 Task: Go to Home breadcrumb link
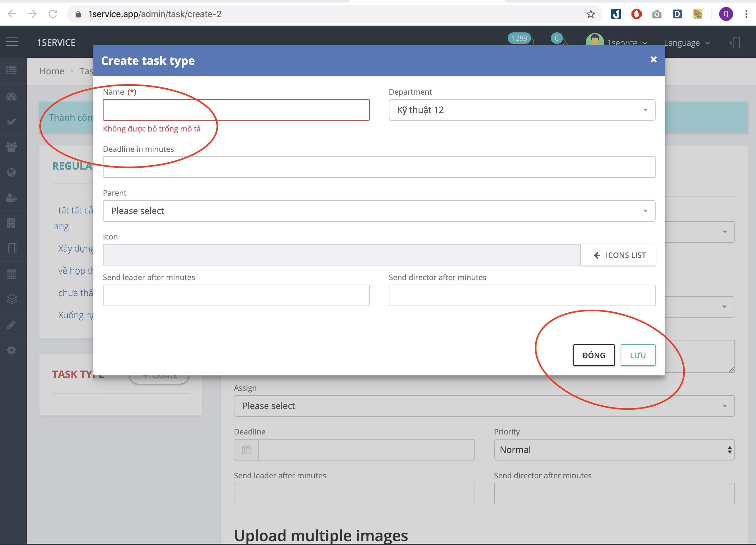click(x=52, y=71)
